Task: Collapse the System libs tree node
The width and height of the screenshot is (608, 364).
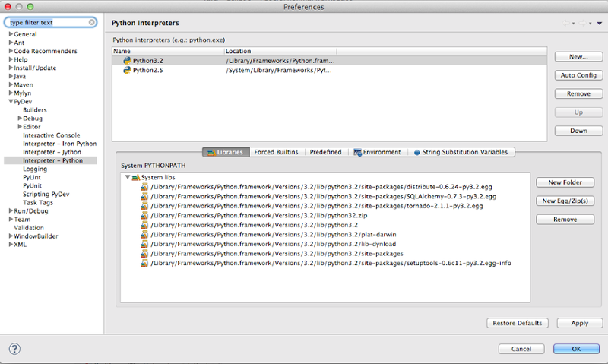Action: [x=127, y=177]
